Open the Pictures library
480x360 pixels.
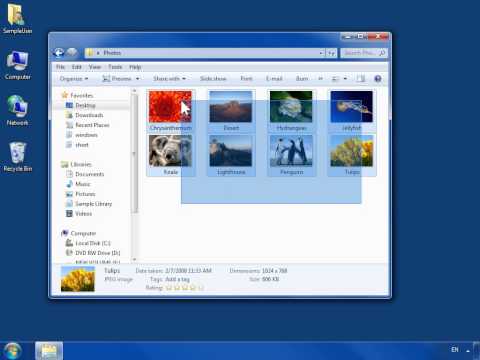[x=85, y=194]
